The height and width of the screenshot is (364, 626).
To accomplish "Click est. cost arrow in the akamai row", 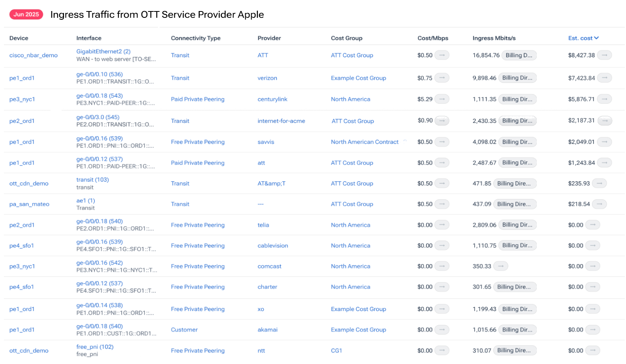I will tap(593, 330).
